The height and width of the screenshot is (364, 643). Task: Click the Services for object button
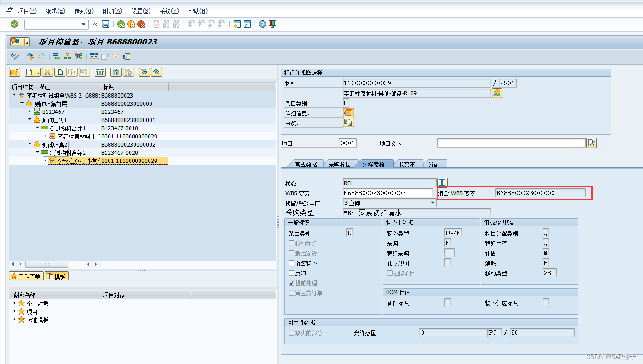[20, 42]
